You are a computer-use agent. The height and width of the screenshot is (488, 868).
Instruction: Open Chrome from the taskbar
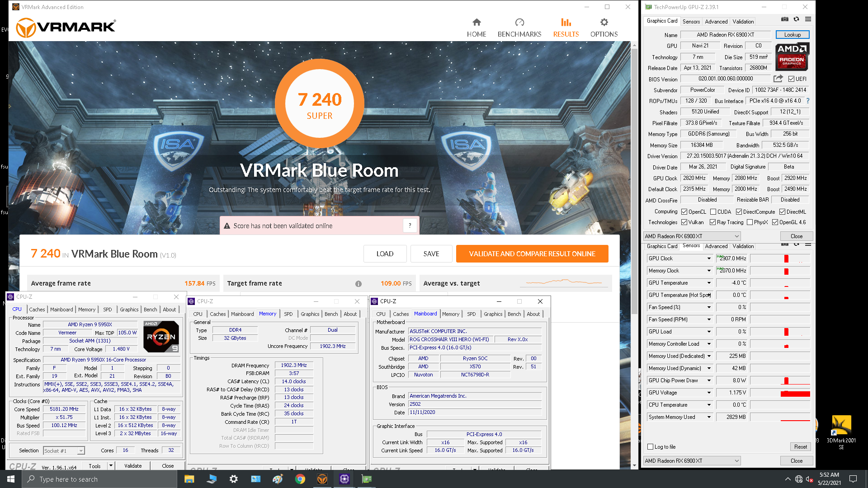tap(300, 479)
